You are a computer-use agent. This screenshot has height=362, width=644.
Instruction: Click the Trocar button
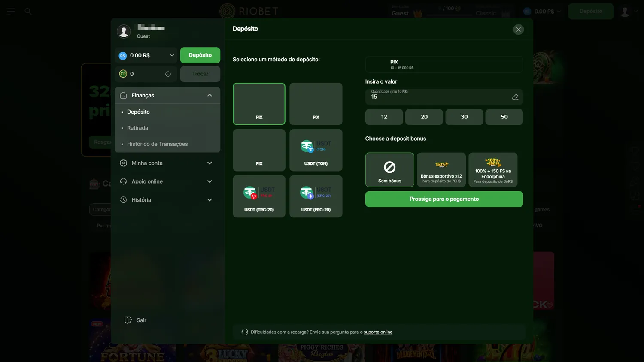click(200, 74)
